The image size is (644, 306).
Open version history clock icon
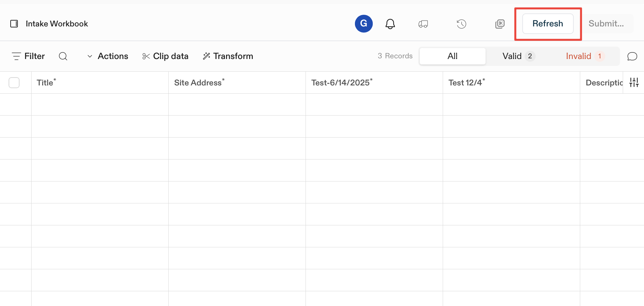coord(462,24)
